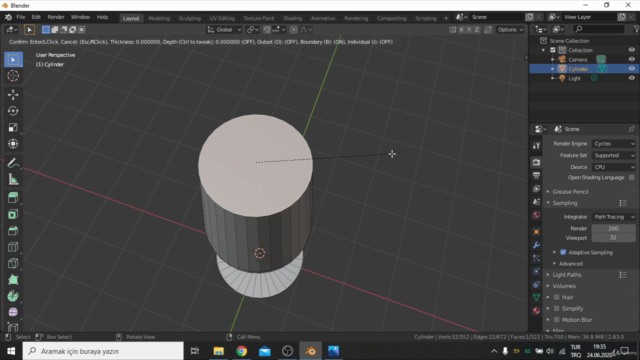The height and width of the screenshot is (360, 640).
Task: Open the Object properties tab
Action: pos(536,232)
